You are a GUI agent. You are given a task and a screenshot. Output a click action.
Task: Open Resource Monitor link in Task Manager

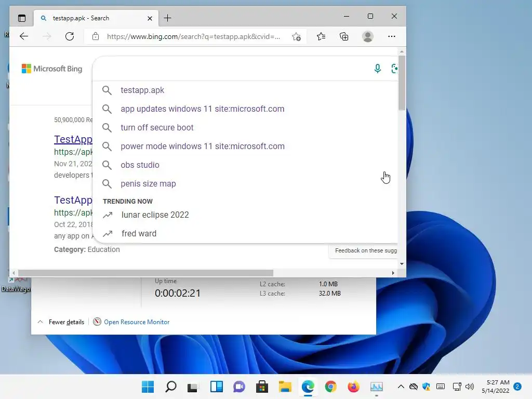click(x=137, y=322)
